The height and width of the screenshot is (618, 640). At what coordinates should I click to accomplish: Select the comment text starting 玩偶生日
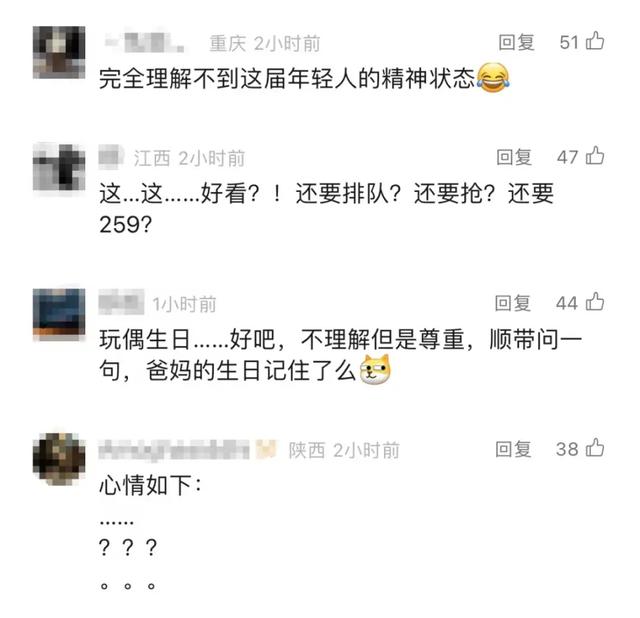pyautogui.click(x=340, y=355)
